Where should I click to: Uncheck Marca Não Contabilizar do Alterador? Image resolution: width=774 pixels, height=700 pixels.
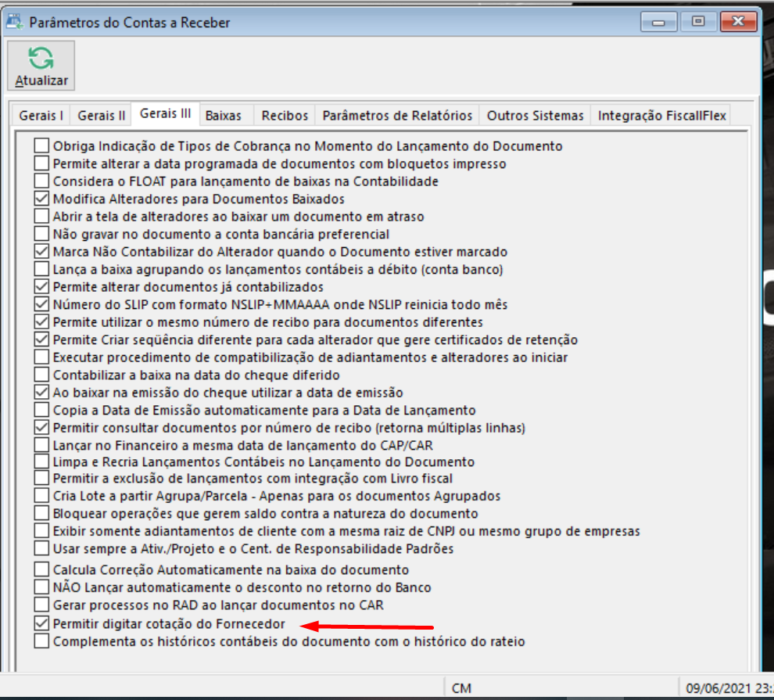tap(41, 252)
